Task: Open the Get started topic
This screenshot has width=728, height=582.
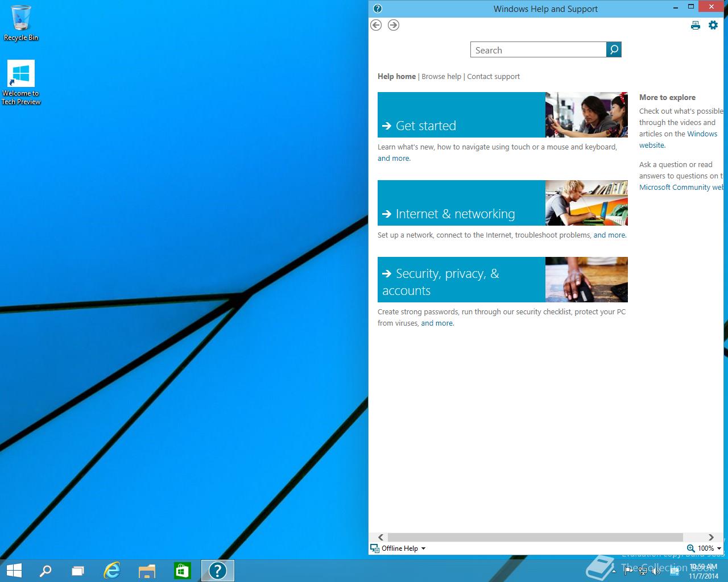Action: click(x=461, y=115)
